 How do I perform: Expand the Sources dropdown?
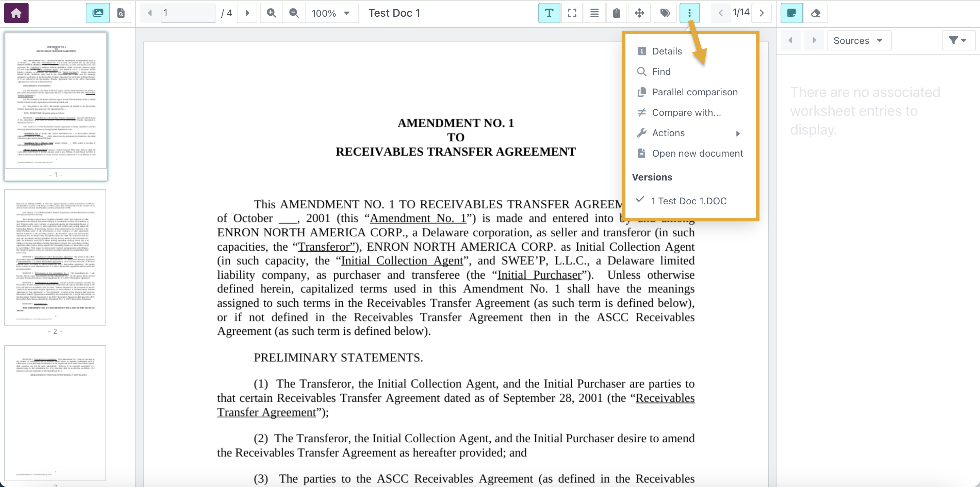[x=858, y=41]
